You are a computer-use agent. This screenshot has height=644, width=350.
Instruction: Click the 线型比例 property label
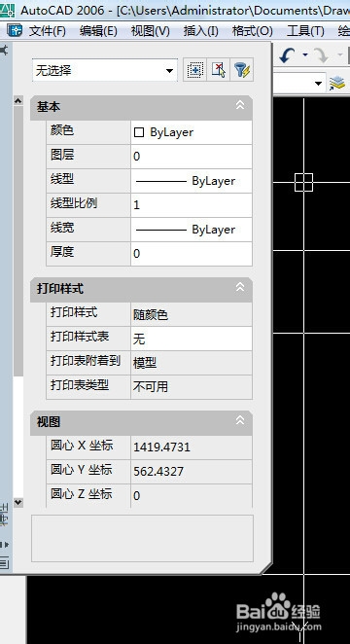(x=74, y=203)
